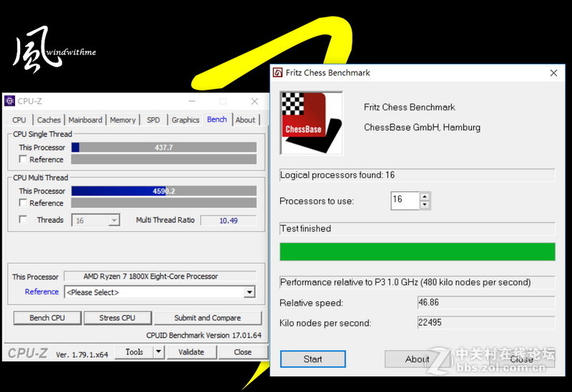The image size is (572, 392).
Task: Open the Memory tab
Action: (x=122, y=120)
